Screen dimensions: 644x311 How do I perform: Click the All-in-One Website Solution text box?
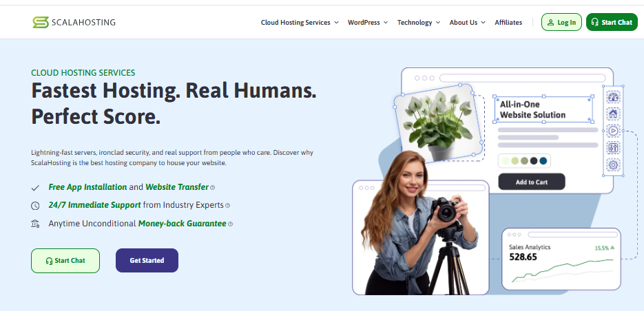click(543, 109)
